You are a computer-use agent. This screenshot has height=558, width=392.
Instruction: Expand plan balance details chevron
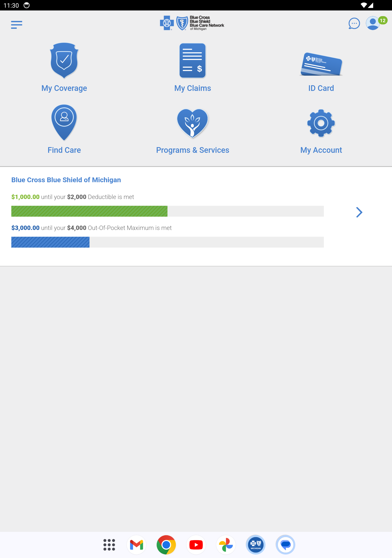pyautogui.click(x=359, y=212)
